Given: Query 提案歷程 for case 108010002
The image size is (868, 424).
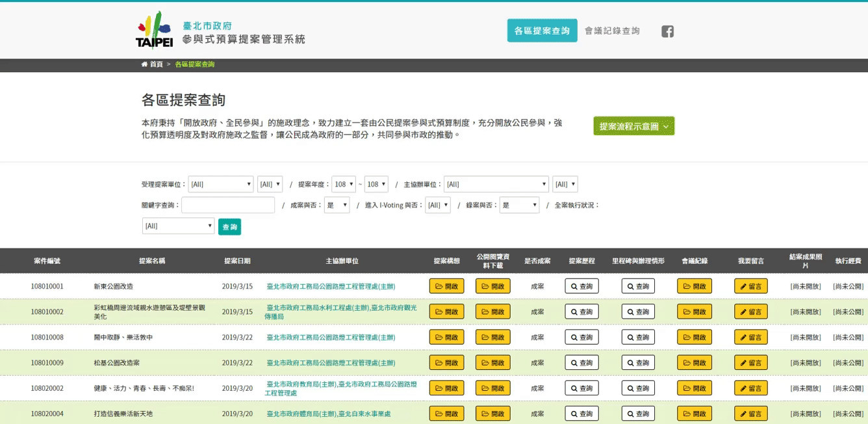Looking at the screenshot, I should [581, 311].
